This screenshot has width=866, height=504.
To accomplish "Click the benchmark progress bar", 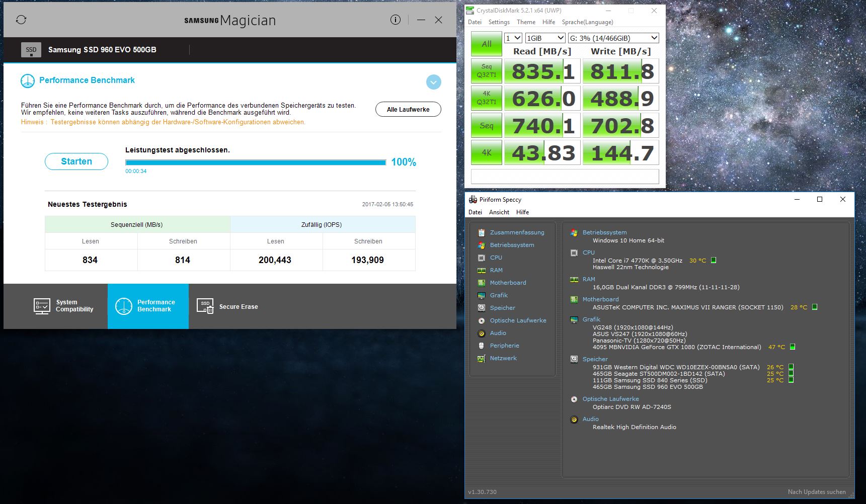I will (256, 162).
